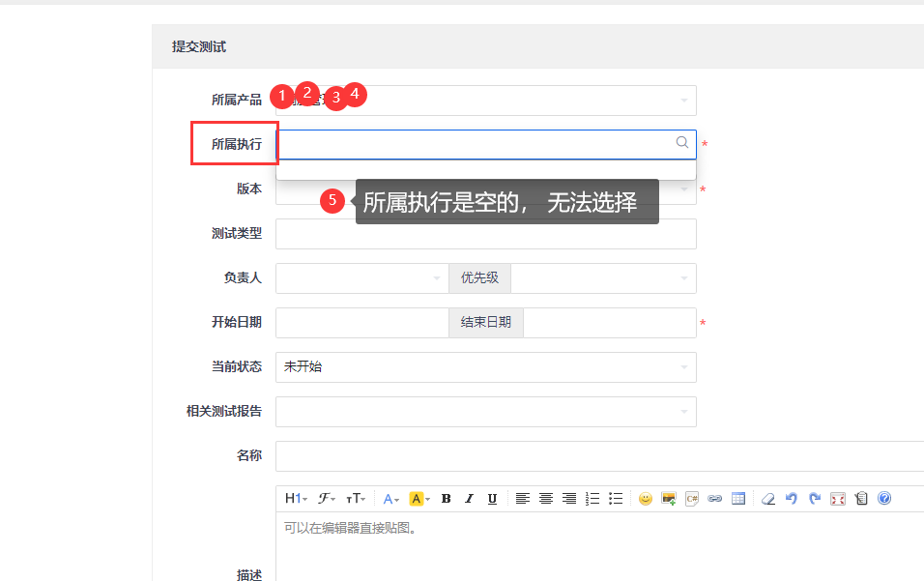Clear formatting with eraser icon

point(767,499)
